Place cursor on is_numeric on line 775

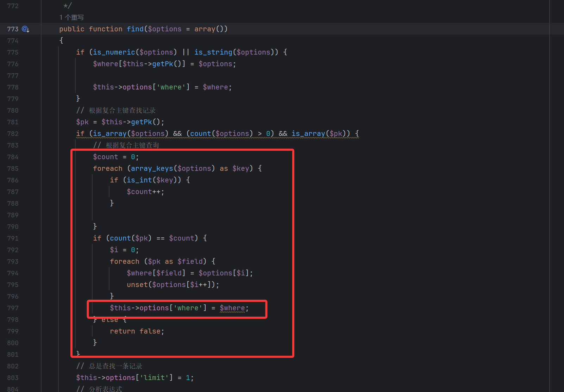pos(114,52)
